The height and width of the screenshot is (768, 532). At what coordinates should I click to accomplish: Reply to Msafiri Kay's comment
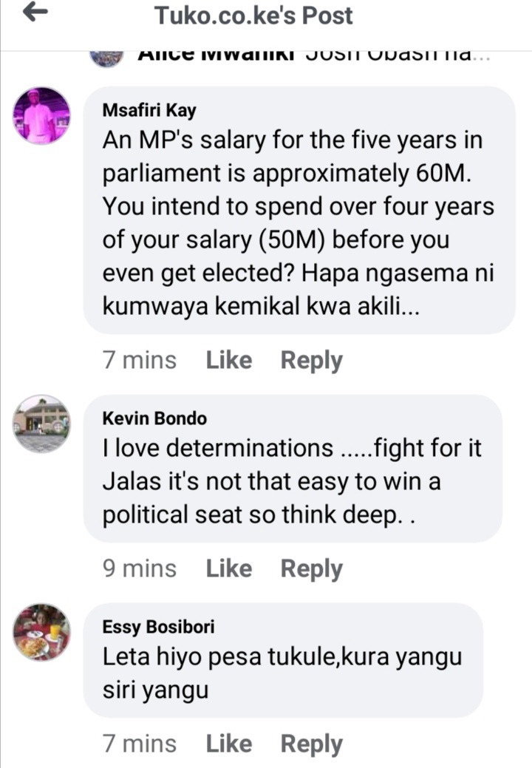click(x=311, y=361)
